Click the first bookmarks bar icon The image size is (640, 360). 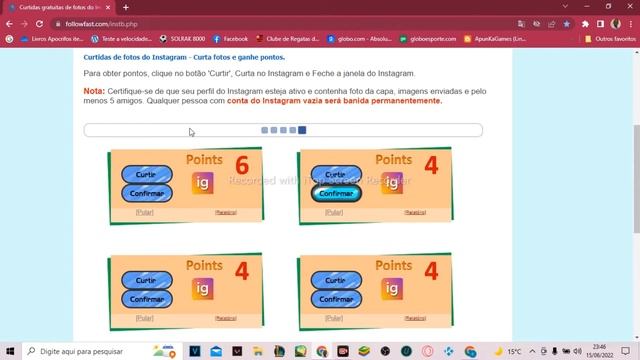[9, 39]
